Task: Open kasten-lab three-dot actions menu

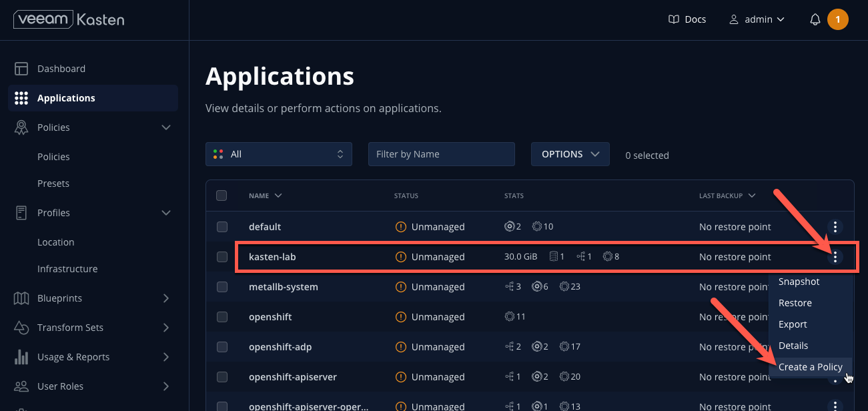Action: pyautogui.click(x=835, y=257)
